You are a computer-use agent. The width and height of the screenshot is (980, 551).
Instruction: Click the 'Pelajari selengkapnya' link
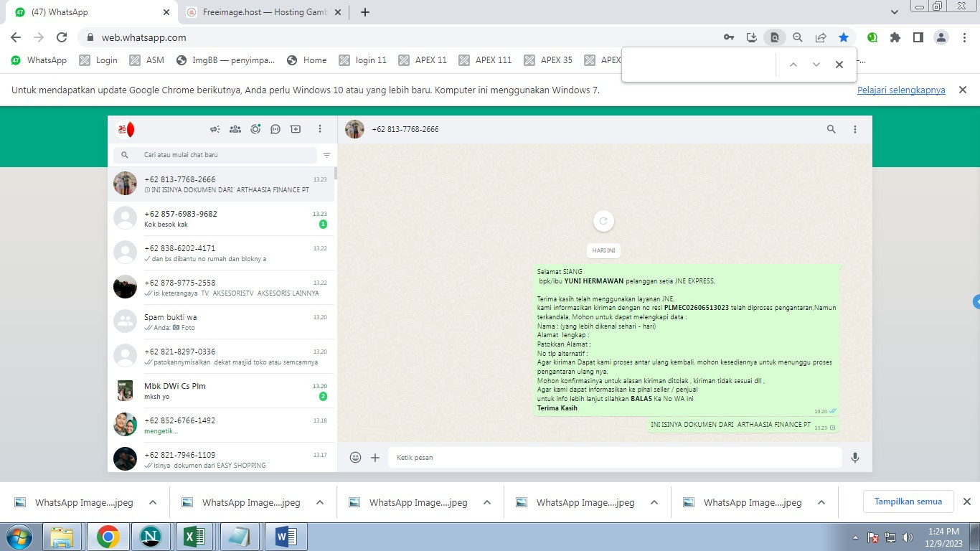click(x=901, y=90)
